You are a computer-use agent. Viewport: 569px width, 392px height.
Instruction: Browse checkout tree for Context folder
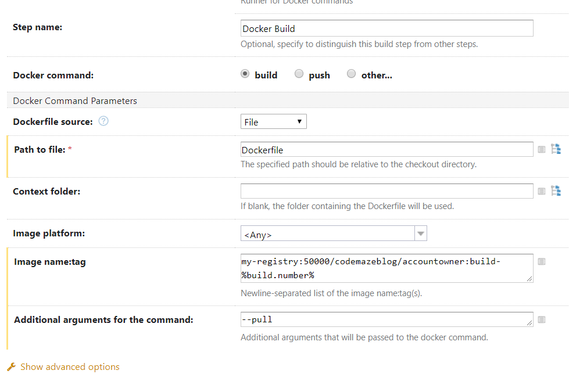[x=556, y=190]
